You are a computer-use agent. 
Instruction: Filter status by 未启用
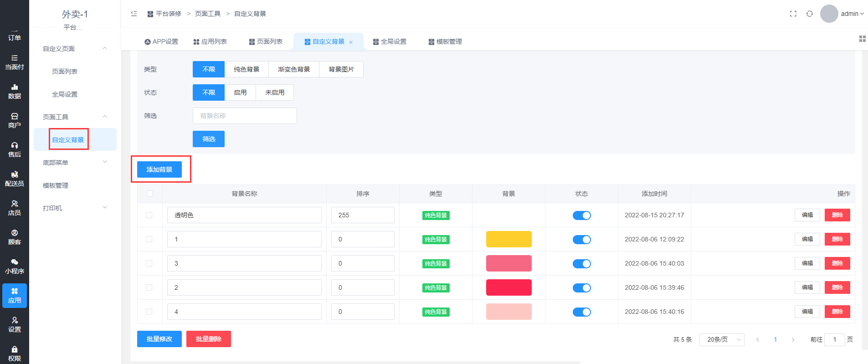tap(275, 92)
